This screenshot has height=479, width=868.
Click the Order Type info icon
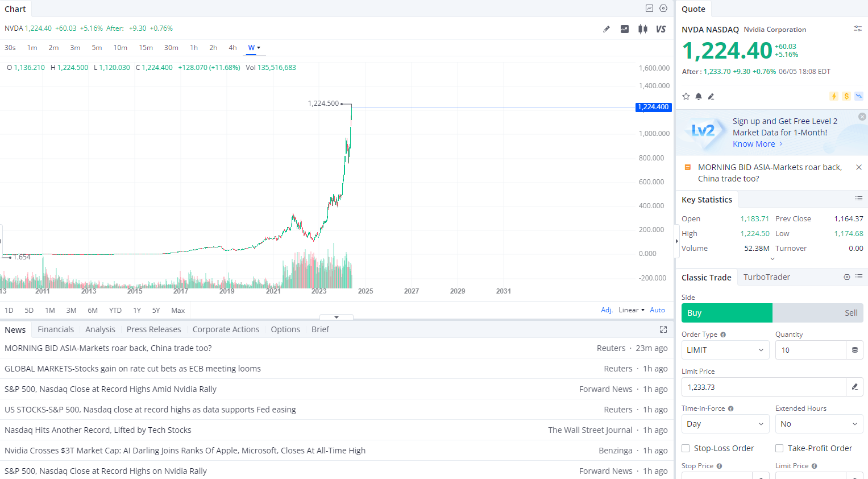coord(723,335)
